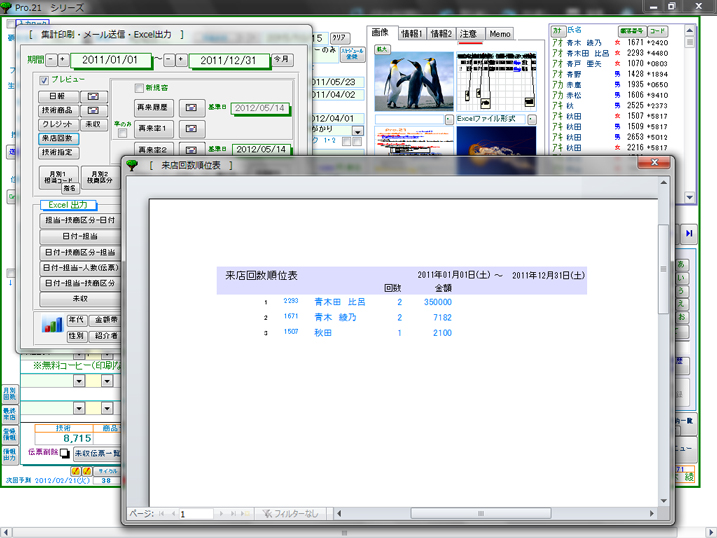This screenshot has width=717, height=538.
Task: Click the 最終来店 side button
Action: (x=10, y=414)
